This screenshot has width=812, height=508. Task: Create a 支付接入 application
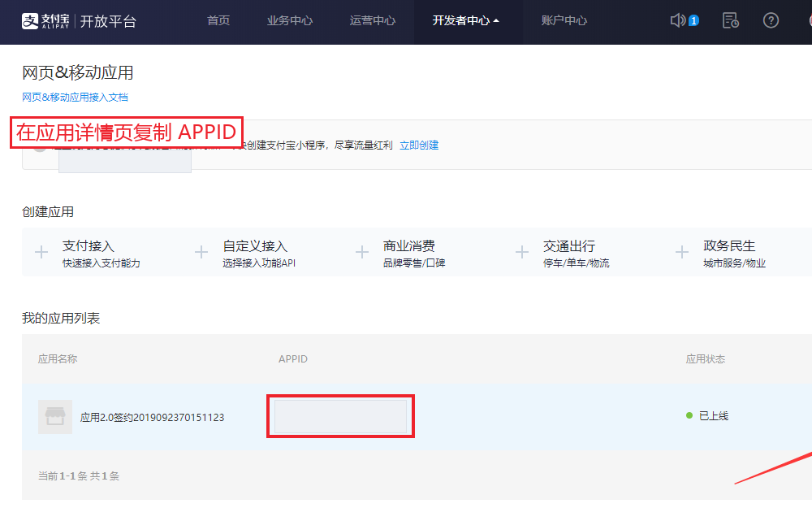[88, 246]
